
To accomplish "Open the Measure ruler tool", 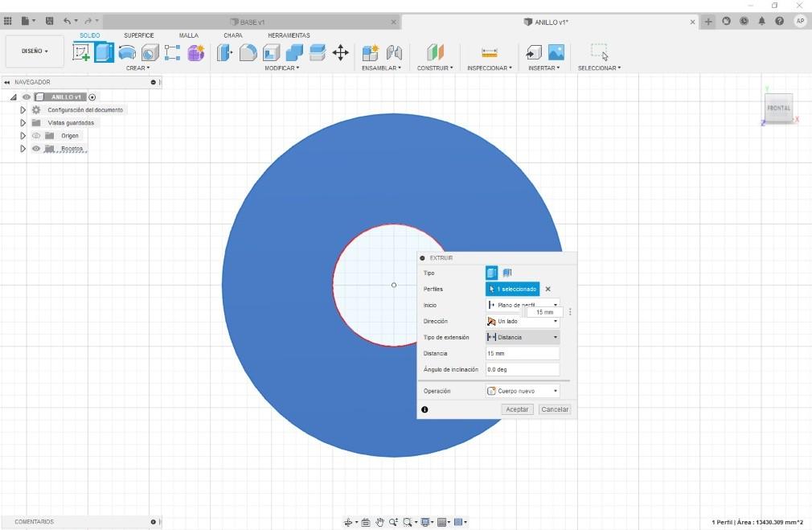I will [x=489, y=52].
